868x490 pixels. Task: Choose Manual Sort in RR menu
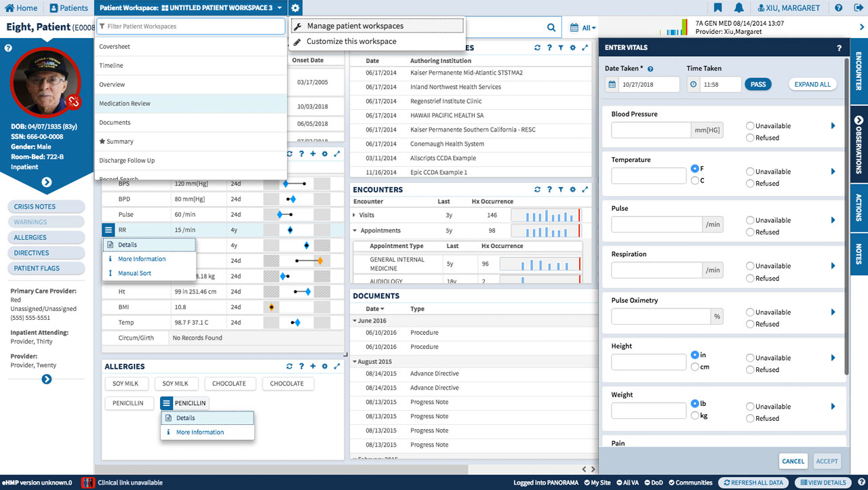(x=149, y=273)
